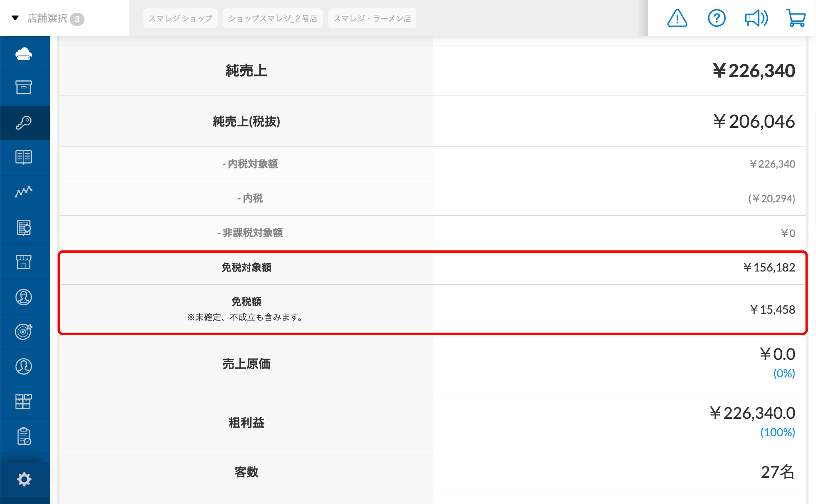
Task: Click the 免税額 value ¥15,458
Action: pos(773,310)
